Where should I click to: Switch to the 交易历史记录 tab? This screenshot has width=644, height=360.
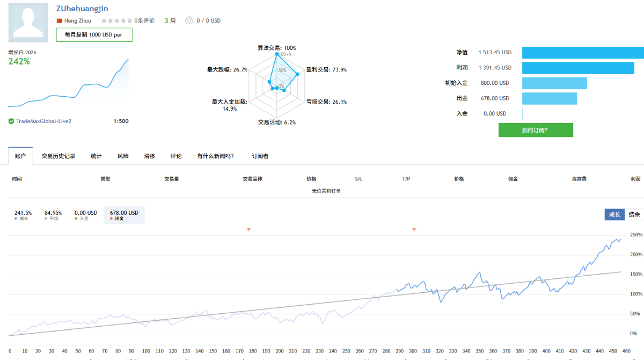[58, 156]
